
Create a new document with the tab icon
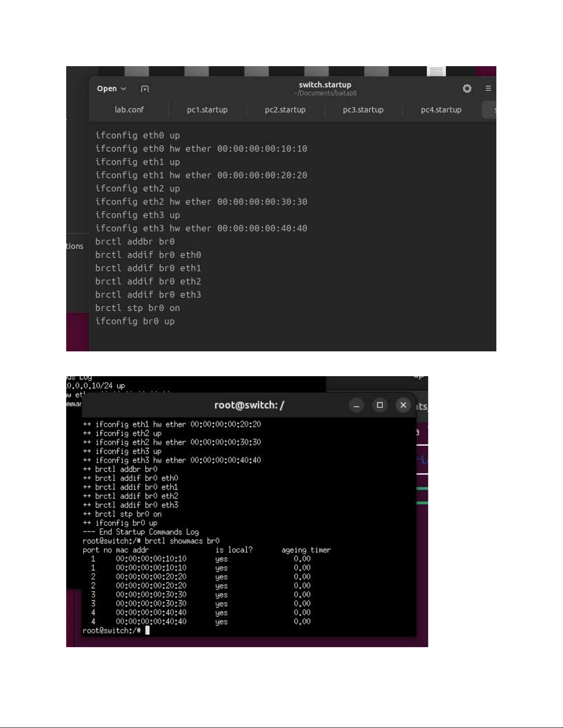point(145,89)
